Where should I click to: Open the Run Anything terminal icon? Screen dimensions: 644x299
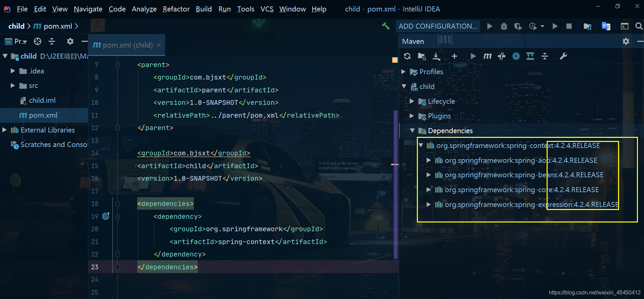[624, 26]
